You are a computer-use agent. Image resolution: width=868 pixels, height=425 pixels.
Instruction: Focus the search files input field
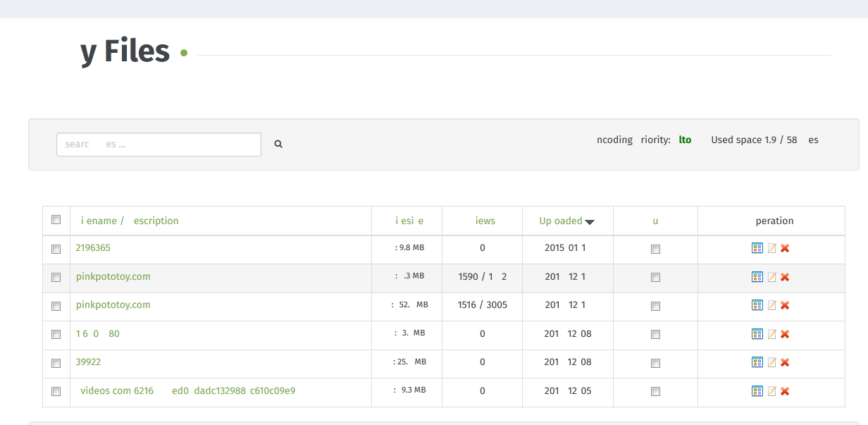(x=159, y=144)
